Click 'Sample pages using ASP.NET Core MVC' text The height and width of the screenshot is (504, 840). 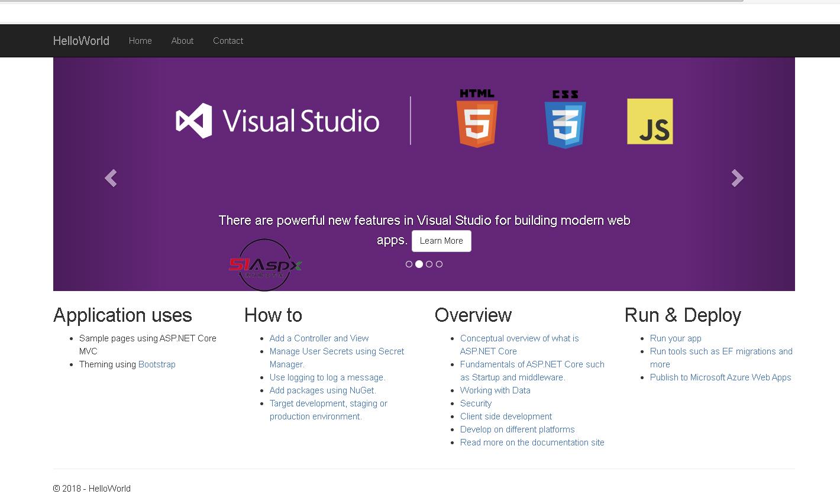pos(148,345)
